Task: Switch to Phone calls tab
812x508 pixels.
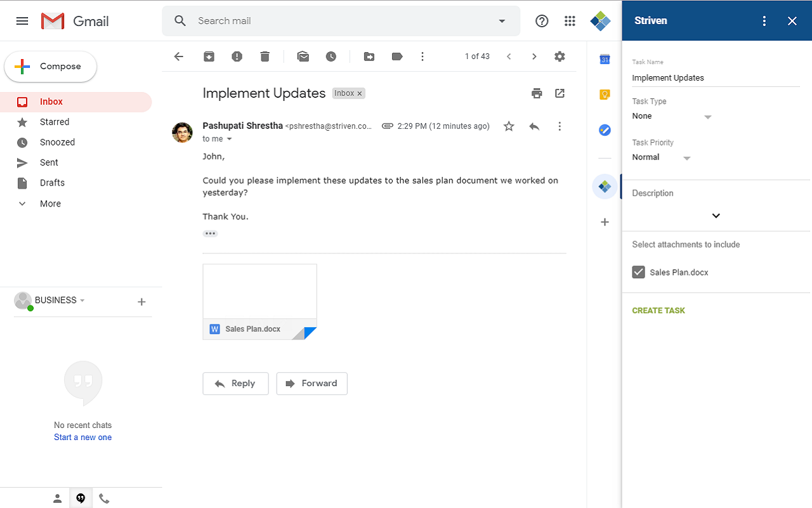Action: 104,498
